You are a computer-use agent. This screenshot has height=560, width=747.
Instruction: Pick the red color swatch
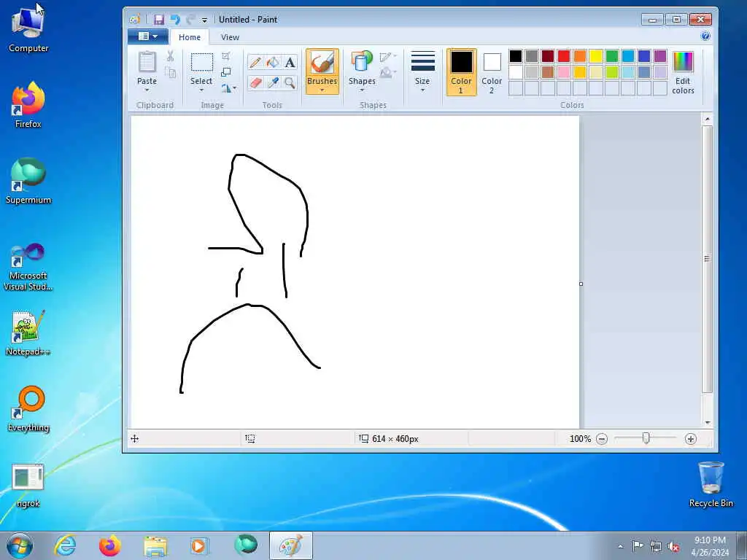[564, 56]
